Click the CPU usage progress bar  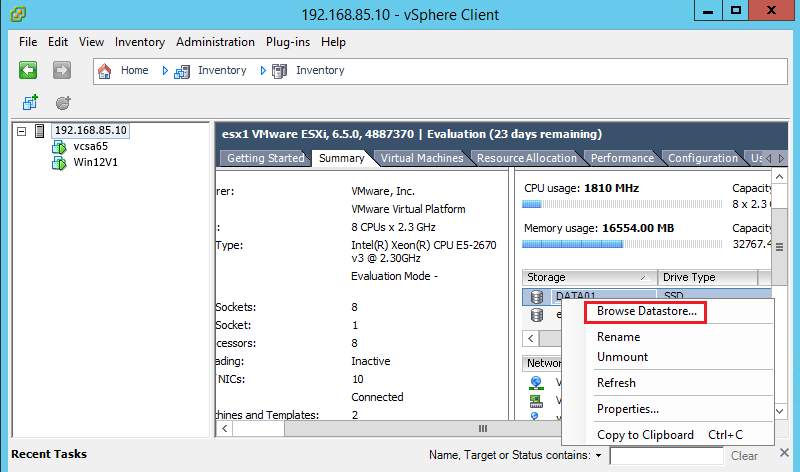pyautogui.click(x=622, y=204)
